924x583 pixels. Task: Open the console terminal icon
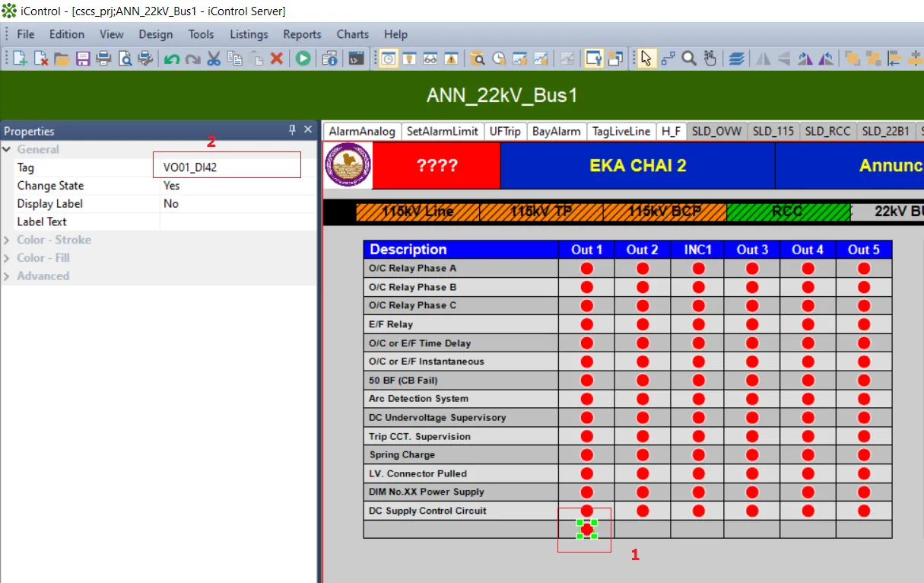click(356, 59)
